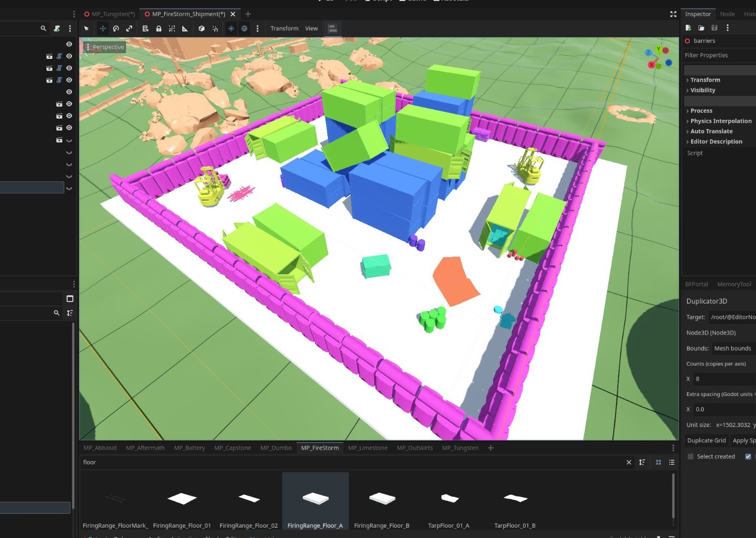Toggle the local space cube icon
The image size is (756, 538).
[201, 28]
